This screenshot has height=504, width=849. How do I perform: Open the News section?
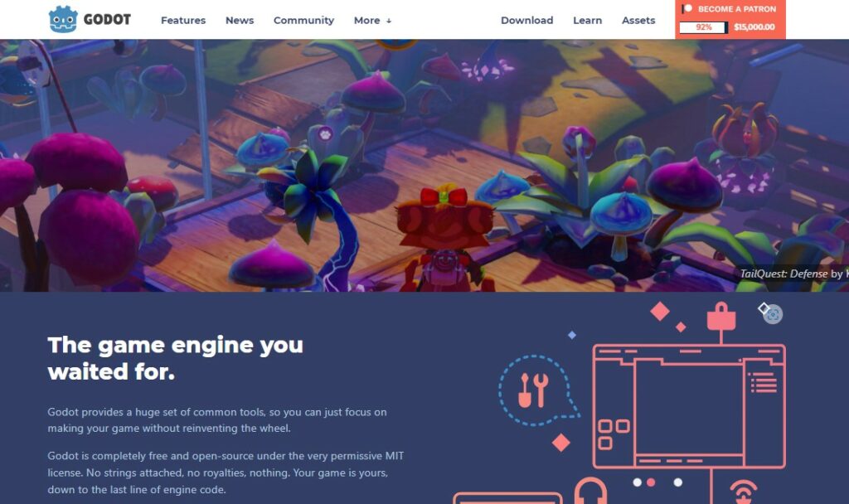pos(240,20)
